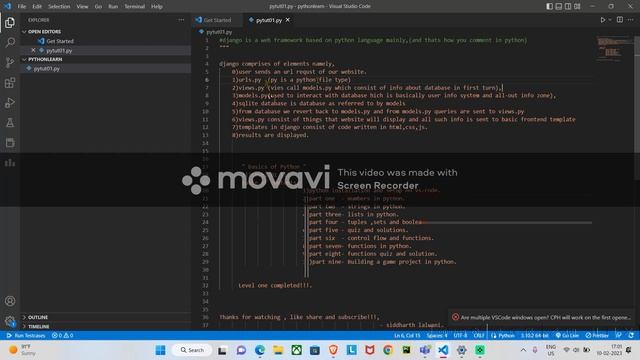Open the notifications bell in status bar

click(x=631, y=336)
